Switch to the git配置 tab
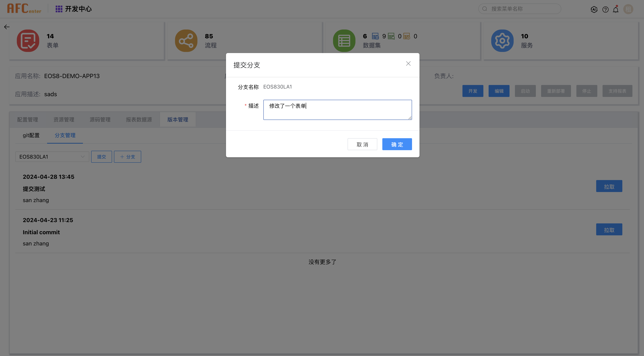 point(31,135)
